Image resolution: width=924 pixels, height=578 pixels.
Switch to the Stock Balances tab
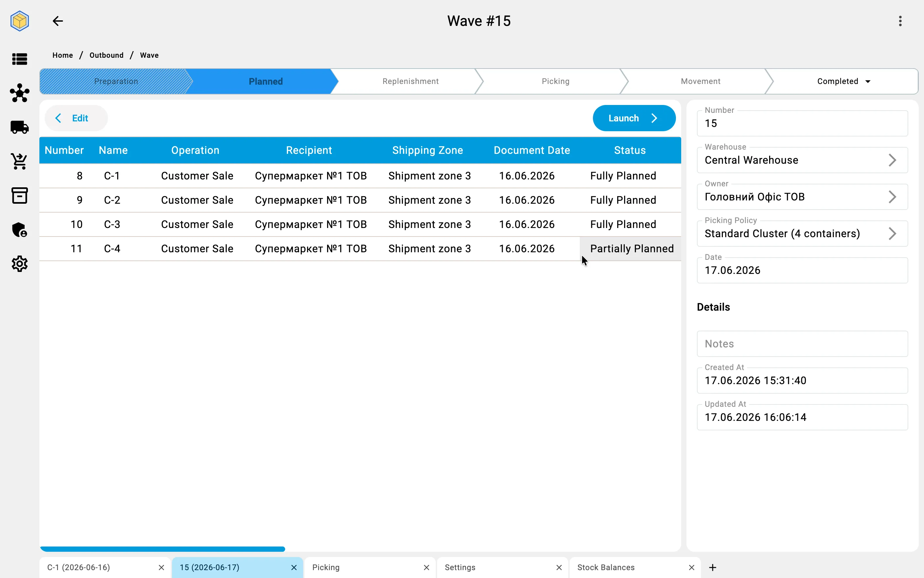point(606,567)
